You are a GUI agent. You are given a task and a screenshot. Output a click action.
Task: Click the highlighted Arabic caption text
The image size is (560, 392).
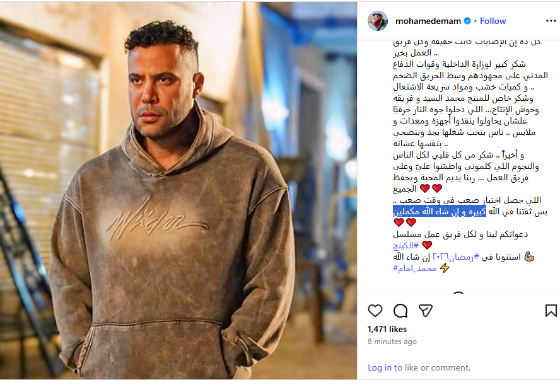pos(440,211)
